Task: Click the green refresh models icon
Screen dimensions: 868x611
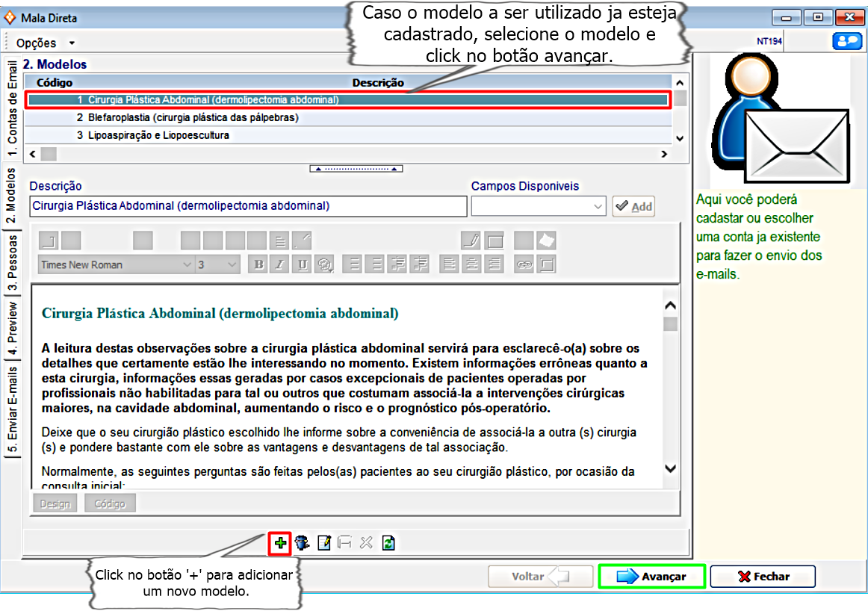Action: (388, 543)
